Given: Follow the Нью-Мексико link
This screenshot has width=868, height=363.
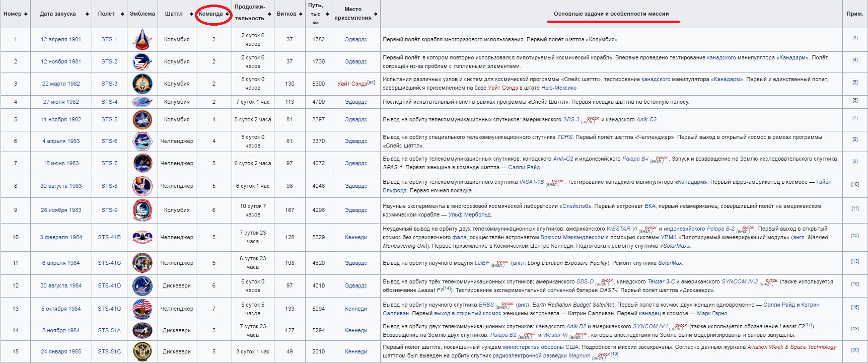Looking at the screenshot, I should 559,88.
